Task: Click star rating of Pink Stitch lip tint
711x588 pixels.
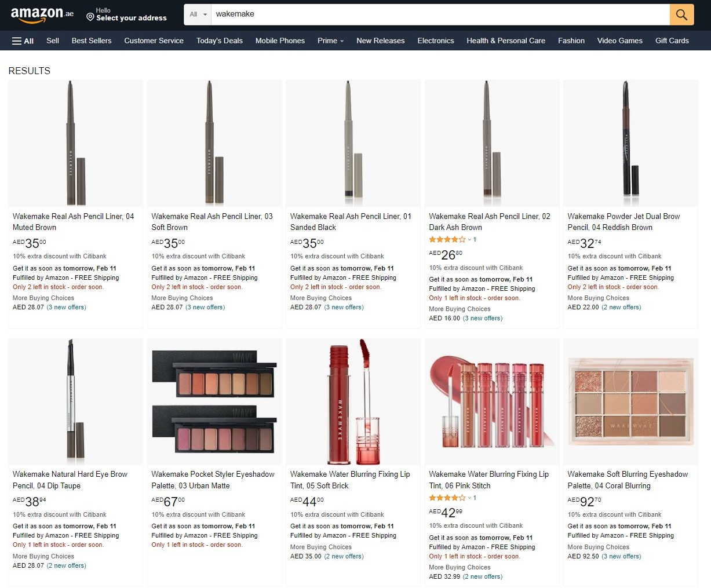Action: tap(447, 498)
